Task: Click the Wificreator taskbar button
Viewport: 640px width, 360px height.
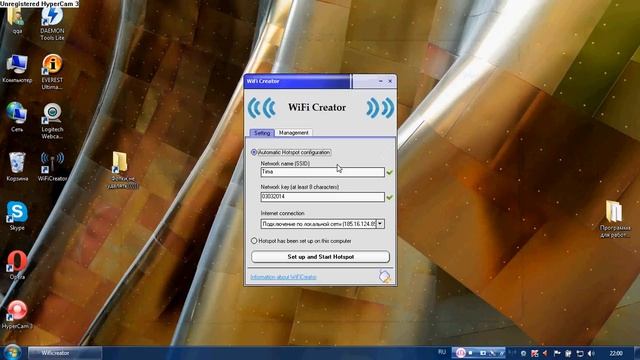Action: [64, 353]
